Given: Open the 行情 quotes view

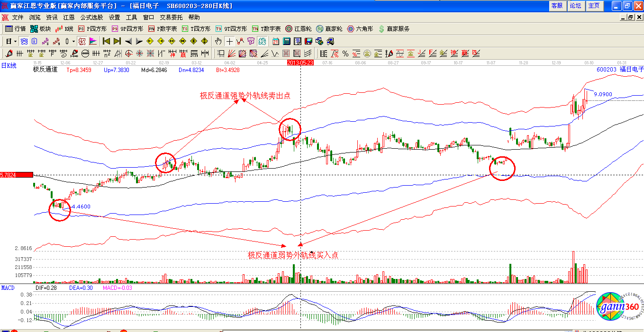Looking at the screenshot, I should (x=15, y=29).
